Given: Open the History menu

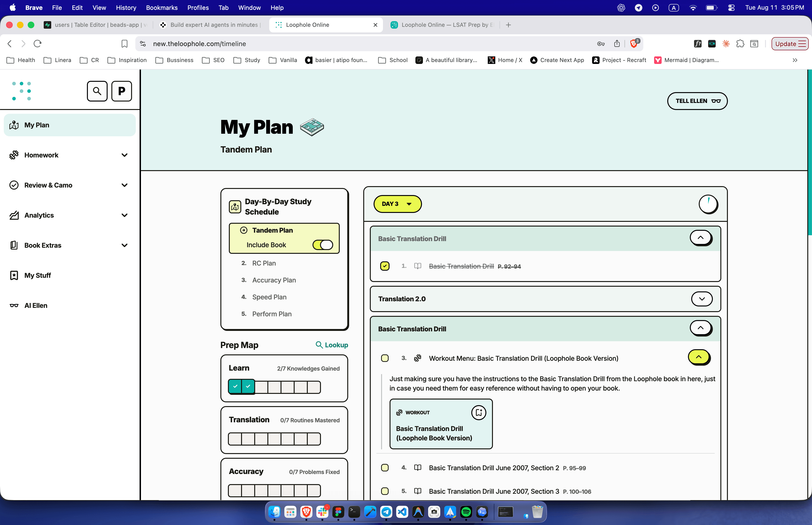Looking at the screenshot, I should (x=126, y=8).
